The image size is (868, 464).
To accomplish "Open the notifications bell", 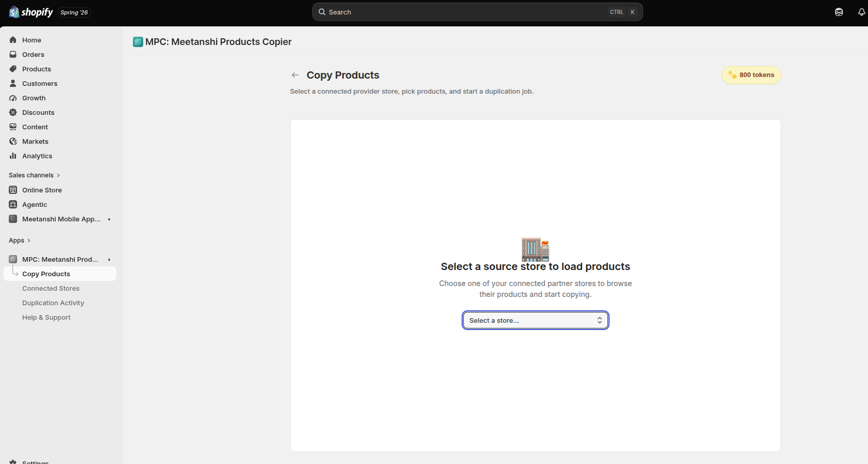I will pyautogui.click(x=861, y=12).
